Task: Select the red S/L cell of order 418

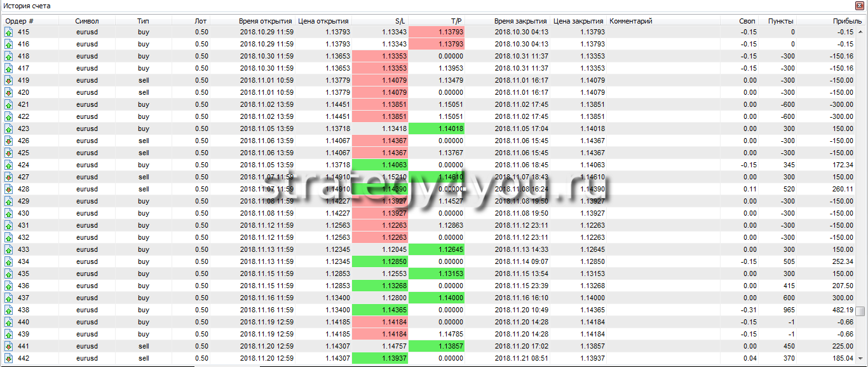Action: [380, 57]
